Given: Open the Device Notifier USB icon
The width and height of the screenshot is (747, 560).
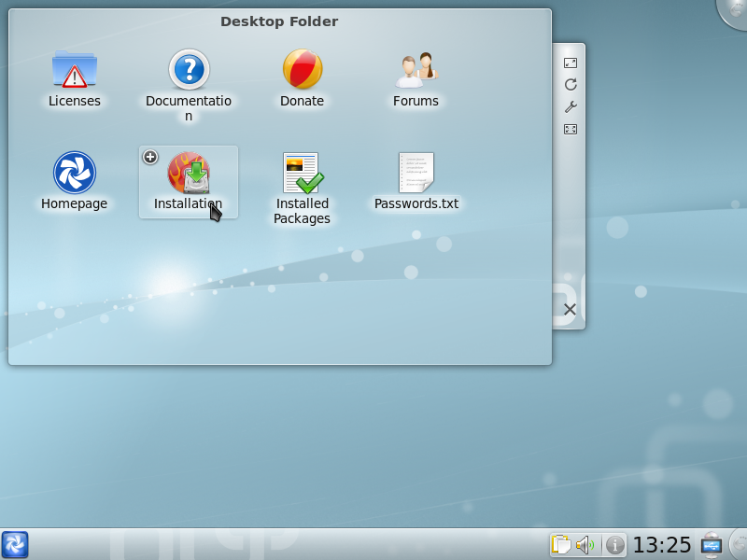Looking at the screenshot, I should (x=712, y=544).
